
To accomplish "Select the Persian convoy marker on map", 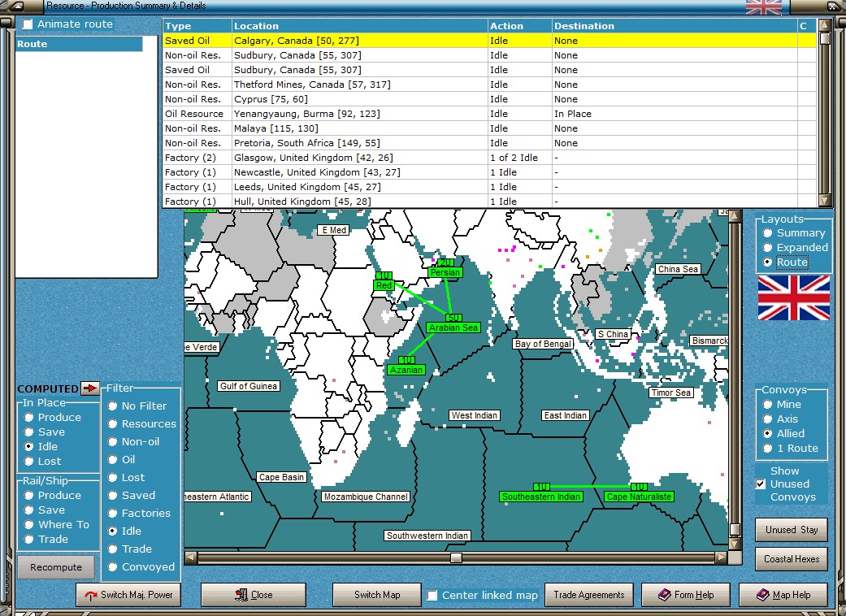I will 445,272.
